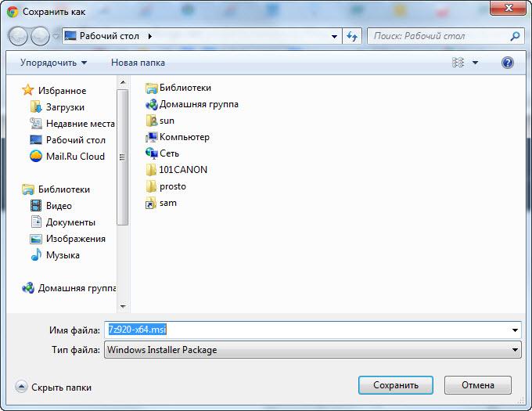Click the Видео filmstrip icon

click(36, 206)
